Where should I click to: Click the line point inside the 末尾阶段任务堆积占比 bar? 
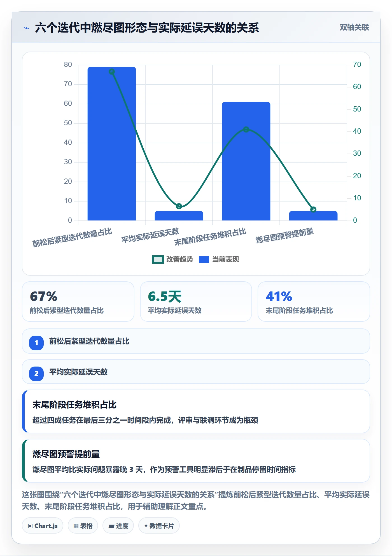point(246,129)
